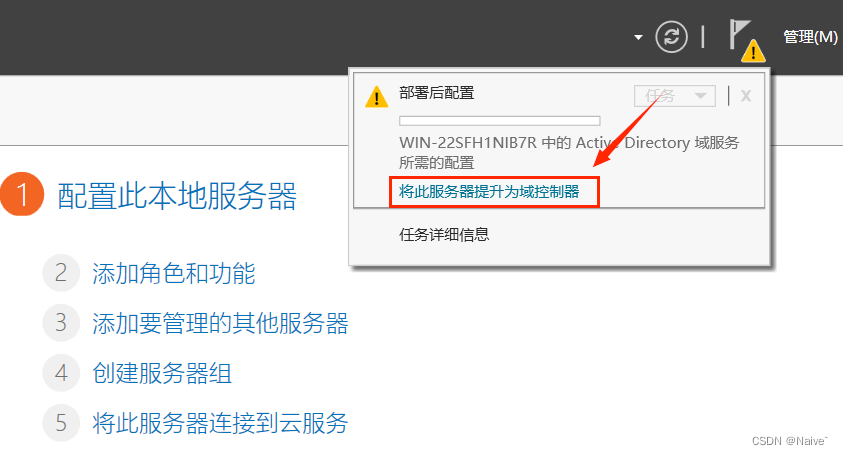This screenshot has width=843, height=455.
Task: Expand the small dropdown arrow left of refresh
Action: pyautogui.click(x=638, y=37)
